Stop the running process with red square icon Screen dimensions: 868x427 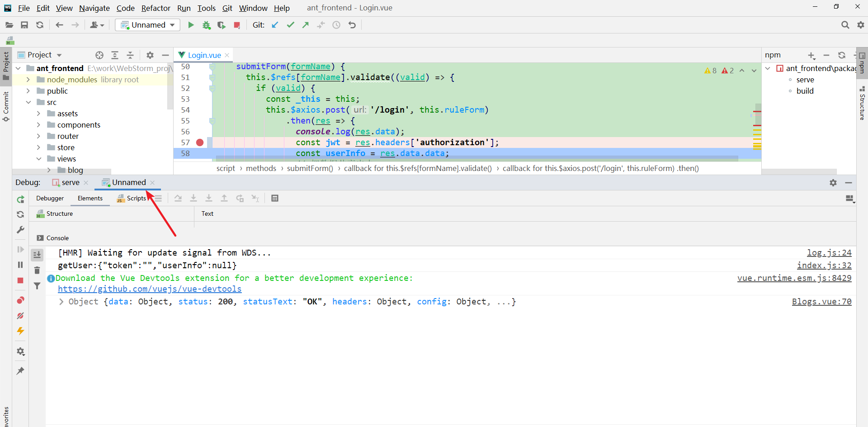(237, 25)
